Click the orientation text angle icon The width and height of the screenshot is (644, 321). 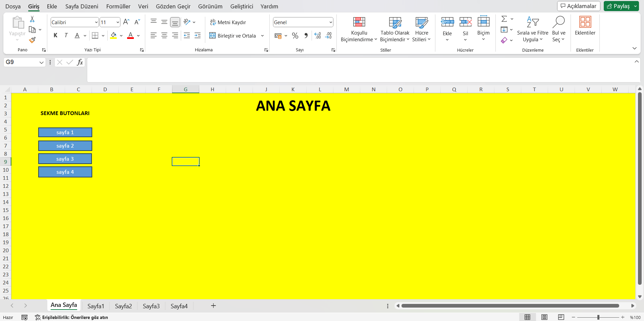click(x=187, y=22)
